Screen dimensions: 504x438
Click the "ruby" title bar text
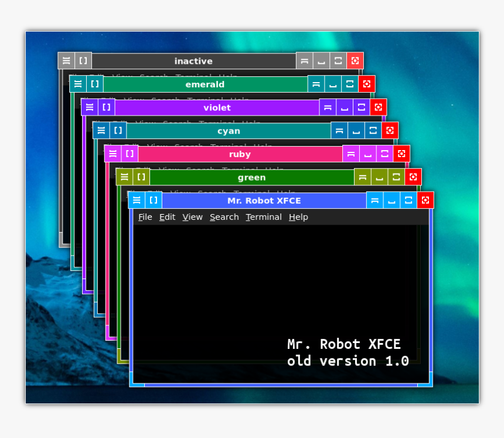(240, 154)
